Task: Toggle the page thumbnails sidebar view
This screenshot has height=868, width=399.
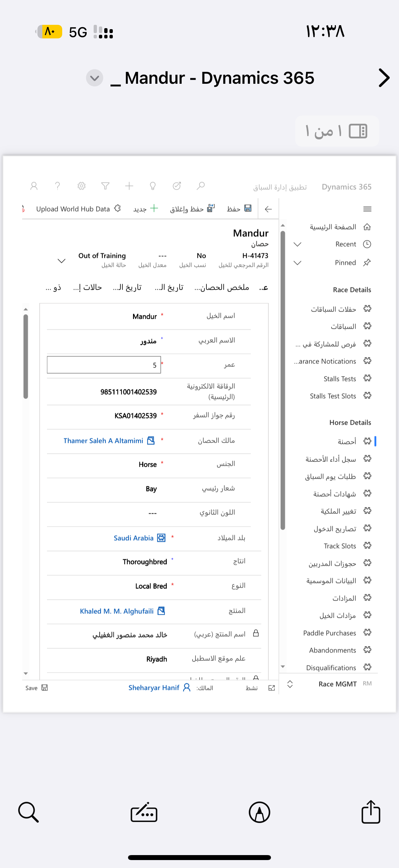Action: [358, 131]
